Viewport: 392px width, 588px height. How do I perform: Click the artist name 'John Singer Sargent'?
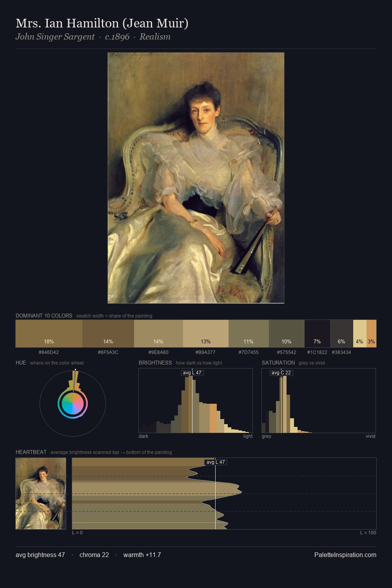pos(55,37)
